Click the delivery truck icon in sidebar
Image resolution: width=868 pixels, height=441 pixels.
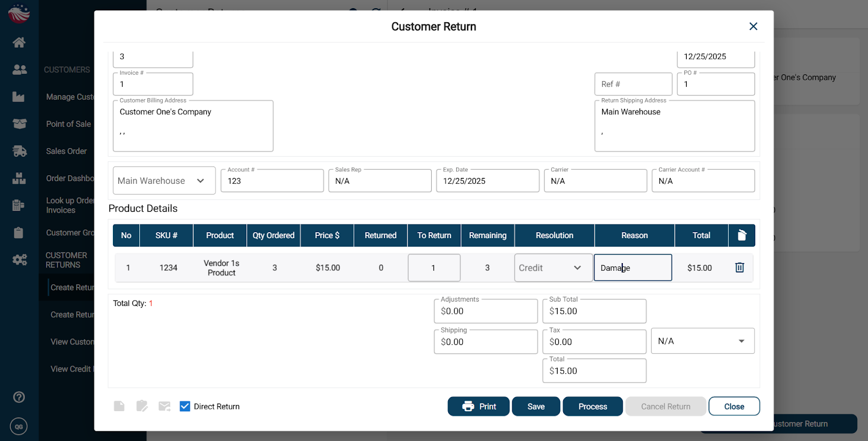pos(20,151)
